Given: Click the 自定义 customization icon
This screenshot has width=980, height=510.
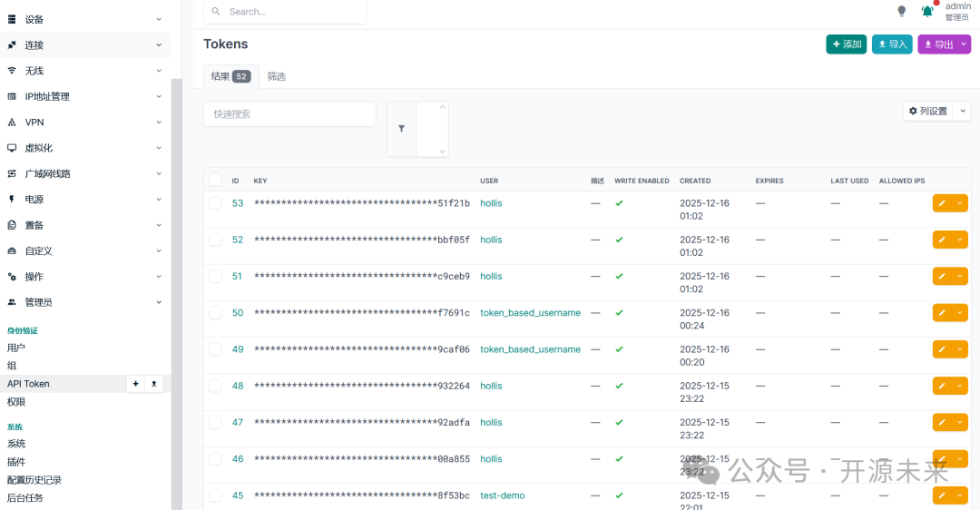Looking at the screenshot, I should click(x=12, y=250).
